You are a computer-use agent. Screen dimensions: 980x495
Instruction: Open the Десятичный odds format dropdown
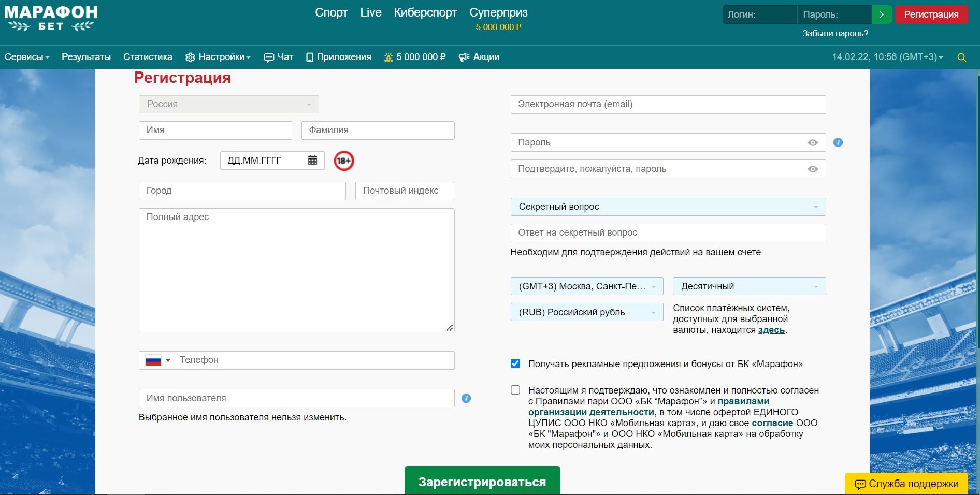[750, 286]
